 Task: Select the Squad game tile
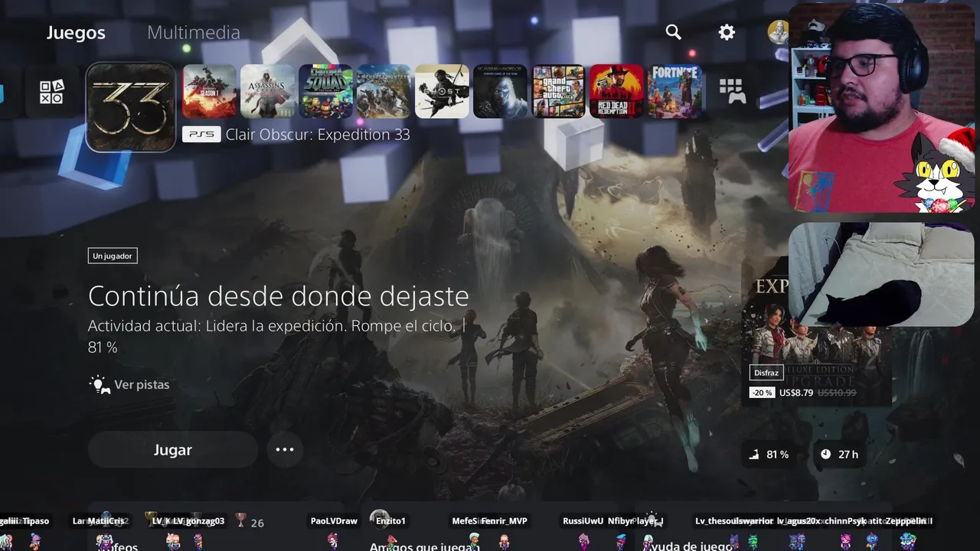(326, 91)
